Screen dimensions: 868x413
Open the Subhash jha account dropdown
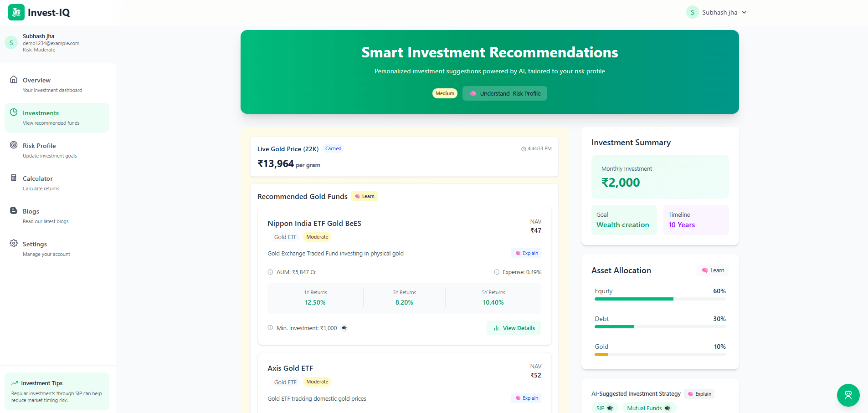click(717, 12)
